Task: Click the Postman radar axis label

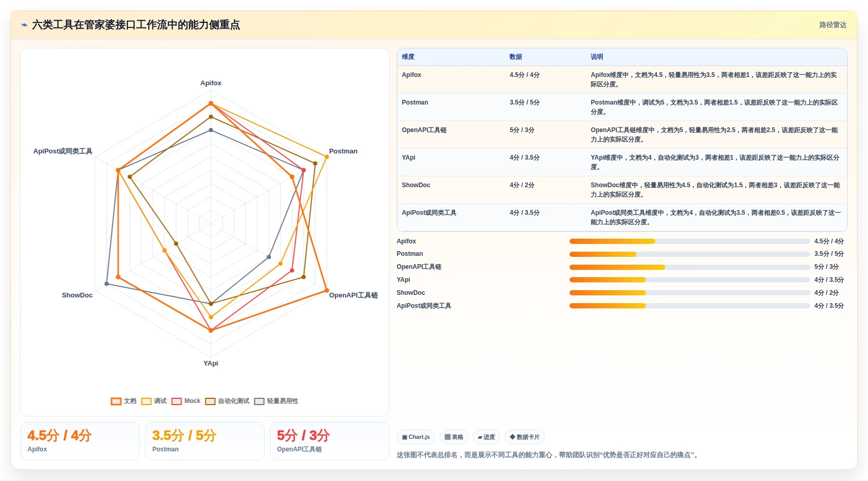Action: click(x=343, y=151)
